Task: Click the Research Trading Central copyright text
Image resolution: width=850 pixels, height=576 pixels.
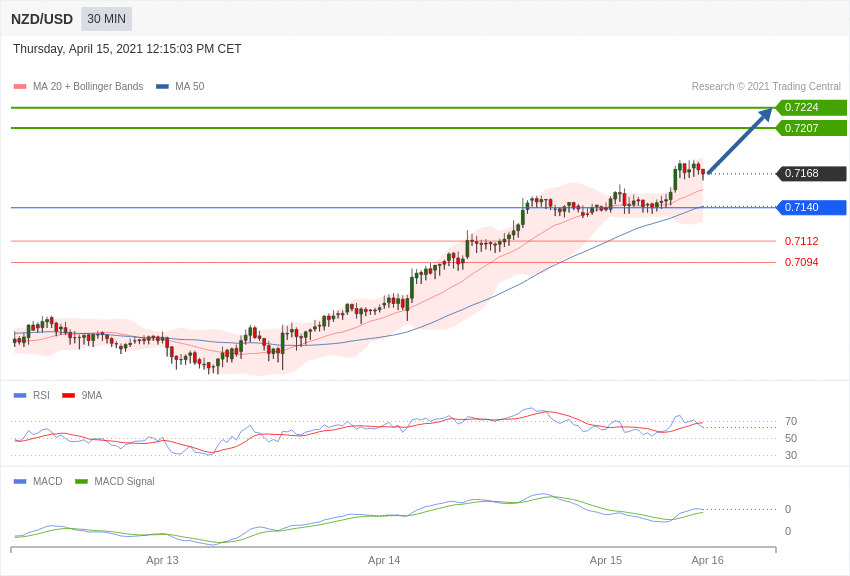Action: [x=766, y=87]
